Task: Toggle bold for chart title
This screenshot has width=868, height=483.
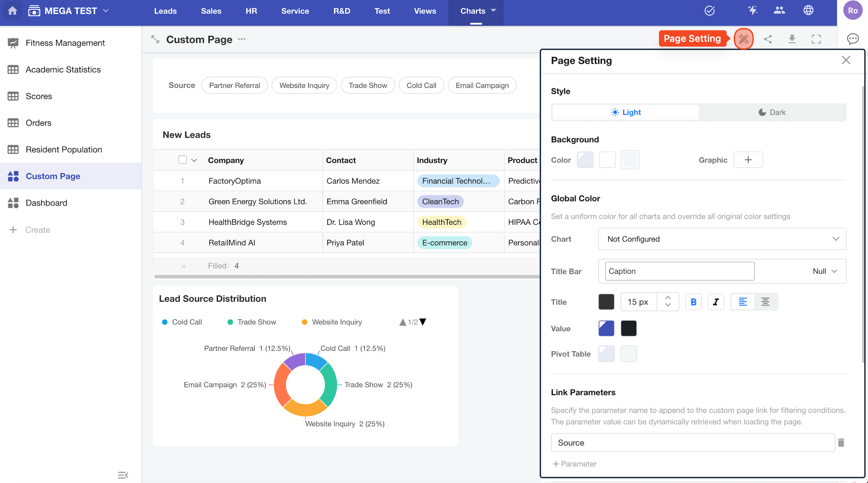Action: point(693,302)
